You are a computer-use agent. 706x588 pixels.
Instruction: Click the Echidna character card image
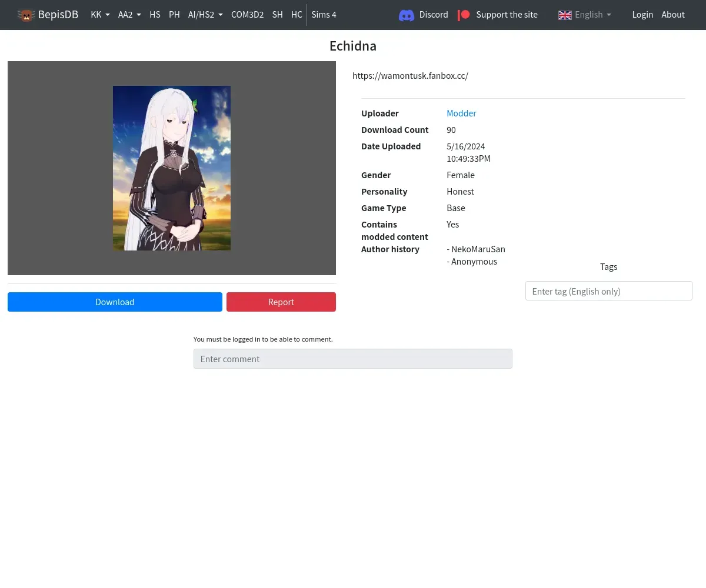[172, 168]
